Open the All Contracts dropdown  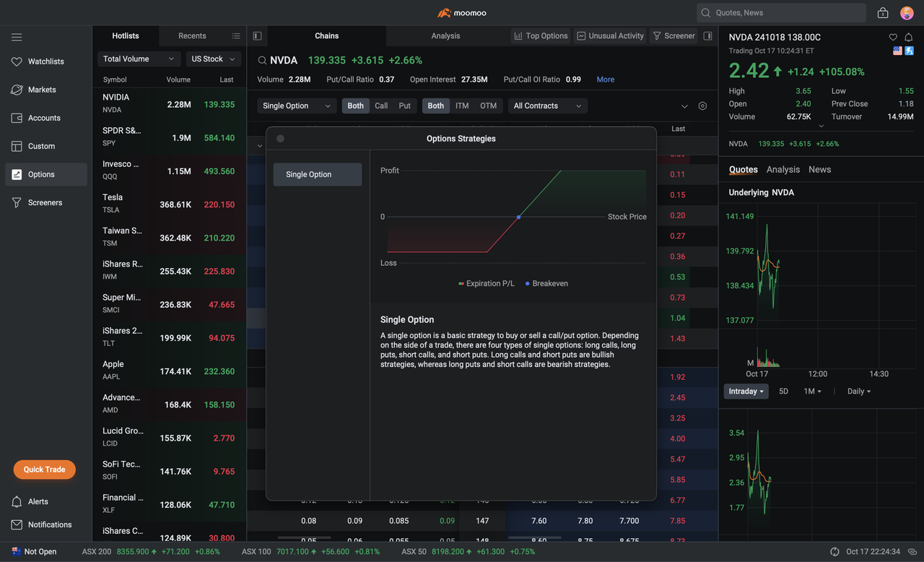tap(548, 106)
